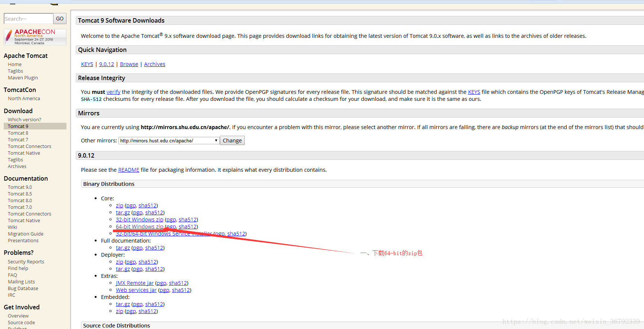Download the Embedded tar.gz
Viewport: 644px width, 329px height.
(x=123, y=304)
